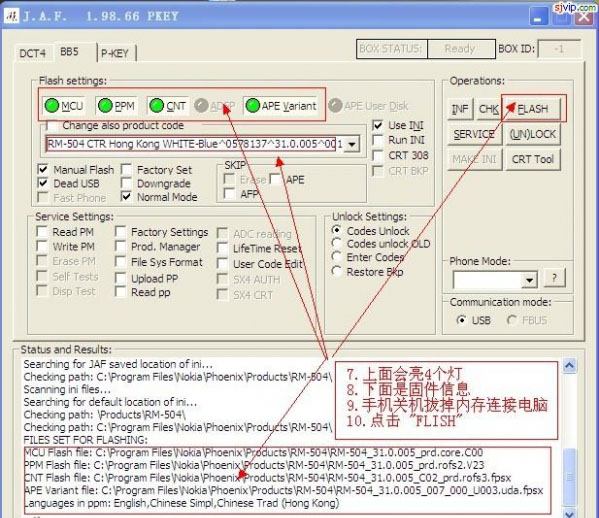Click the FLASH button
Image resolution: width=599 pixels, height=518 pixels.
click(533, 109)
